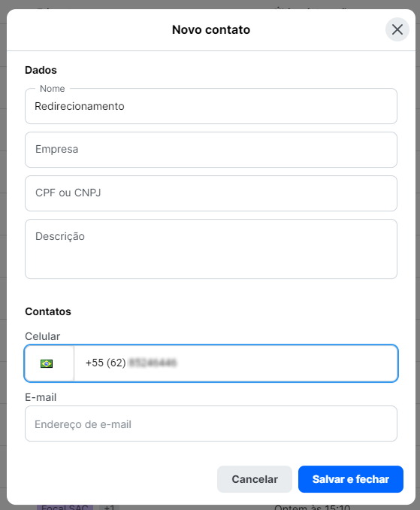Image resolution: width=420 pixels, height=510 pixels.
Task: Click the E-mail field label
Action: [41, 397]
